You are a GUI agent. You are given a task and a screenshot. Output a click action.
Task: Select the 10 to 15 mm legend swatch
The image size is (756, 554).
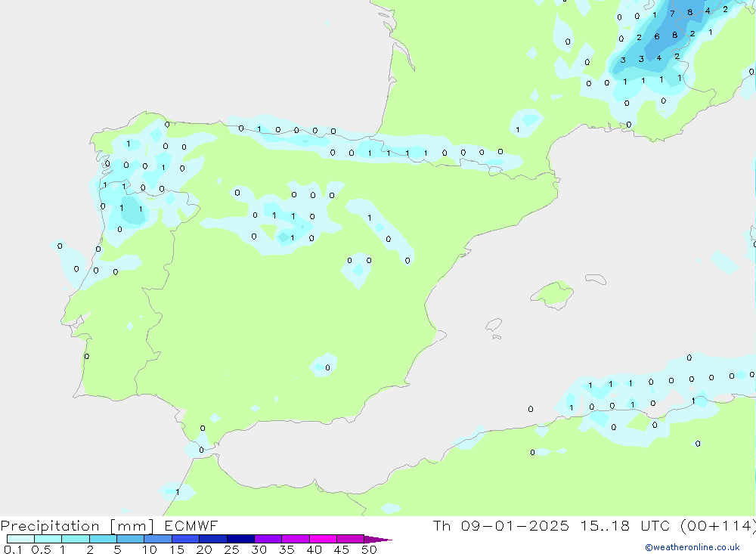157,539
